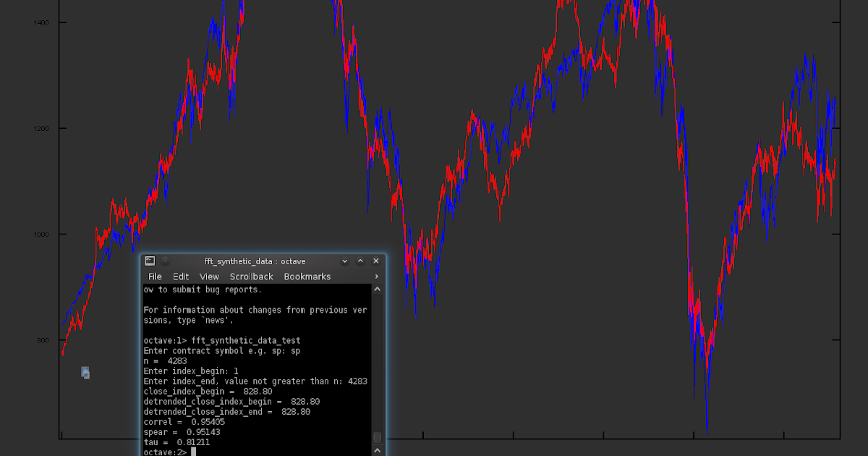
Task: Click the 'correl = 0.95405' line
Action: [x=184, y=421]
